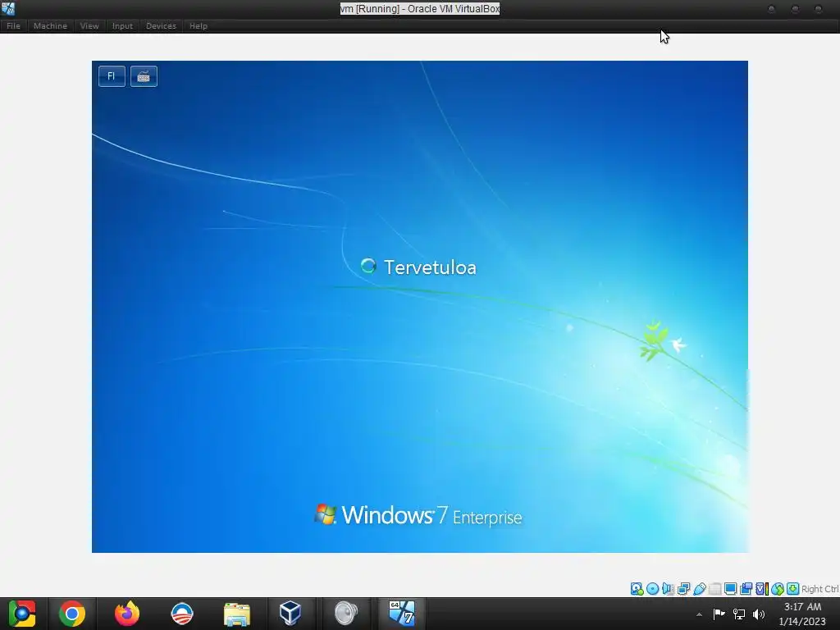This screenshot has width=840, height=630.
Task: Open the Input menu
Action: coord(122,25)
